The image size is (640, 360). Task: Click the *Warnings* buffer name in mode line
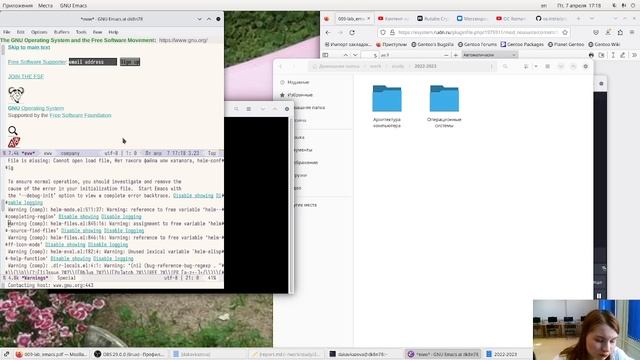point(35,278)
